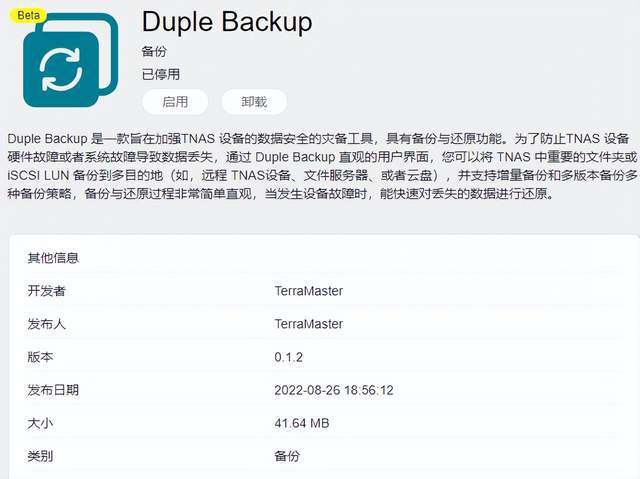Image resolution: width=640 pixels, height=479 pixels.
Task: Click the 大小 row label
Action: (40, 423)
